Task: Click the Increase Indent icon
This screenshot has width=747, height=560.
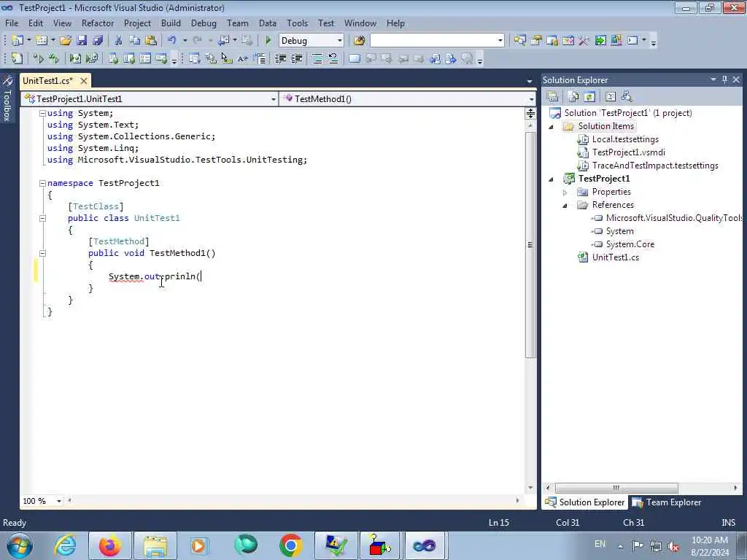Action: tap(297, 58)
